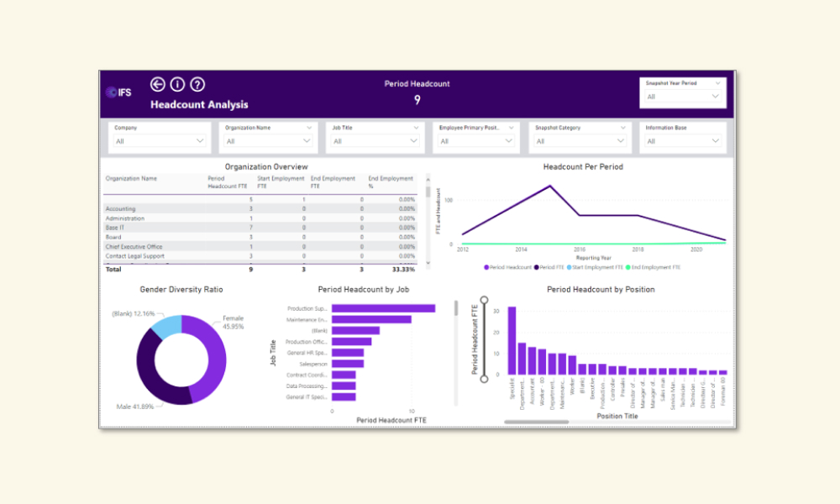Screen dimensions: 840x504
Task: Sort by End Employment % column header
Action: (x=391, y=182)
